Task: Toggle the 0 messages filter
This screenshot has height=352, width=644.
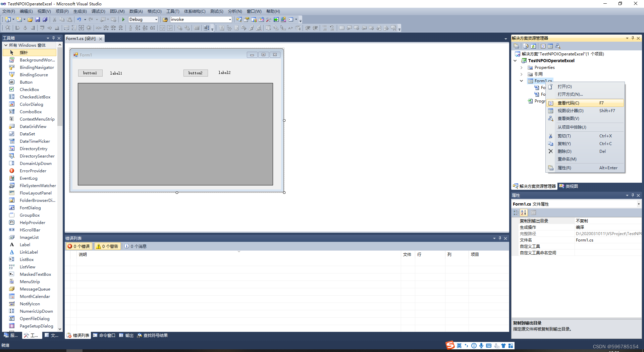Action: pyautogui.click(x=136, y=246)
